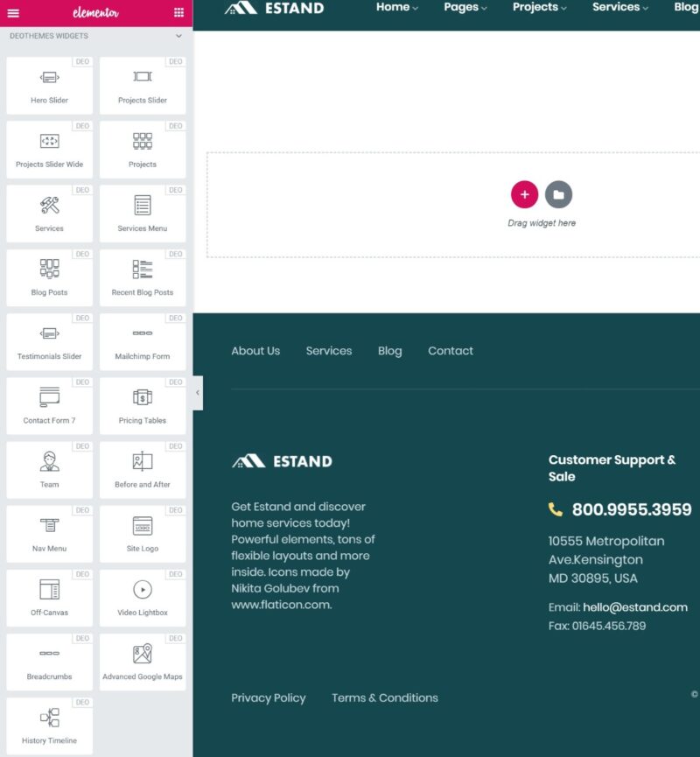Viewport: 700px width, 757px height.
Task: Open the Pages dropdown menu
Action: (465, 7)
